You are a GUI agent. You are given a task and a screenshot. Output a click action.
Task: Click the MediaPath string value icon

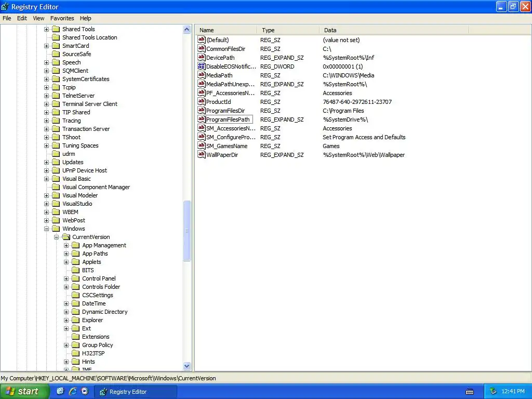202,75
